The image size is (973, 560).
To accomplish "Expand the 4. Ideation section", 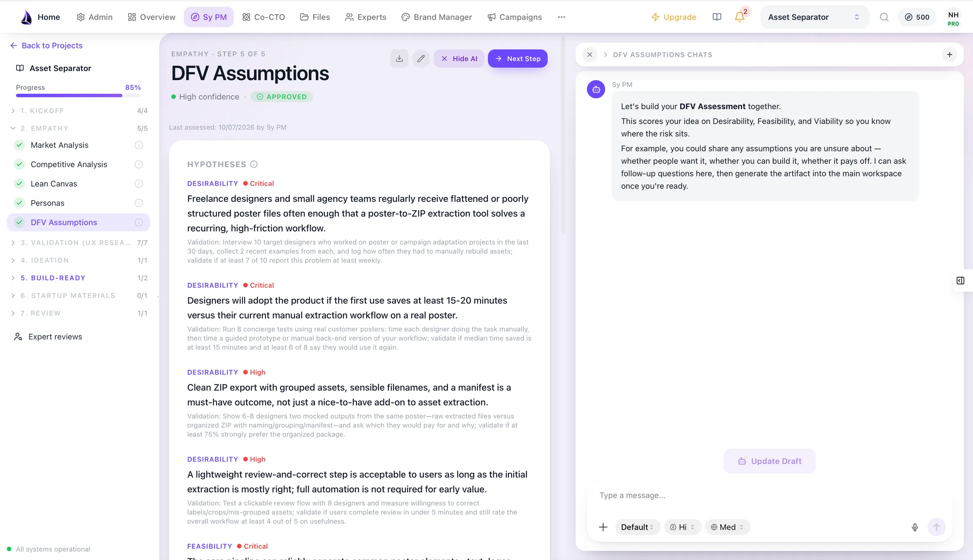I will pos(79,260).
